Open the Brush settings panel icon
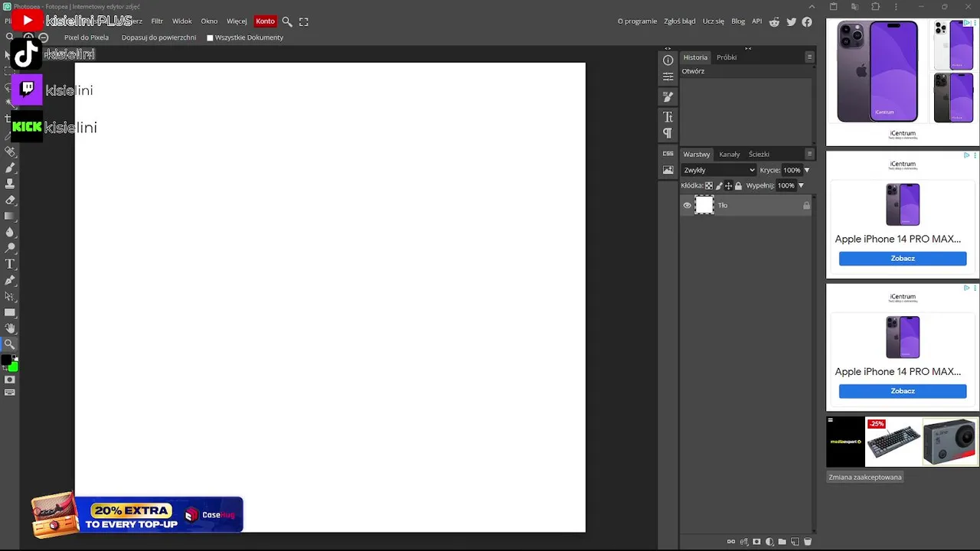The width and height of the screenshot is (980, 551). click(668, 97)
